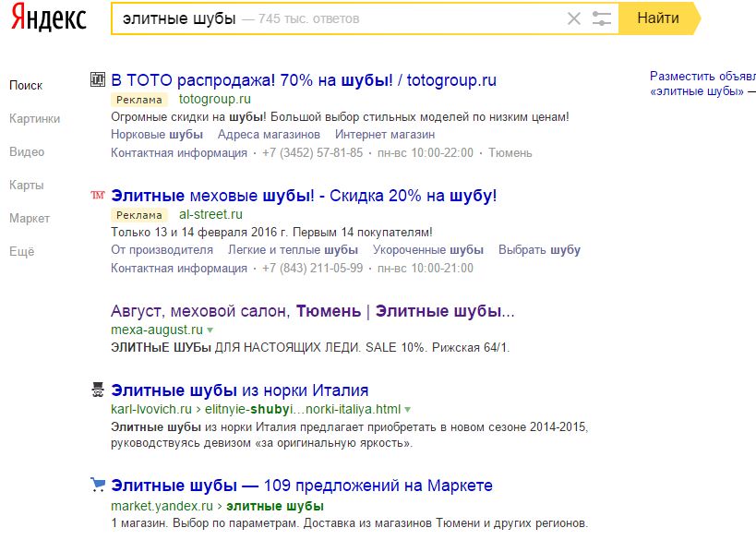Open the mexa-august.ru URL link
756x552 pixels.
click(157, 330)
